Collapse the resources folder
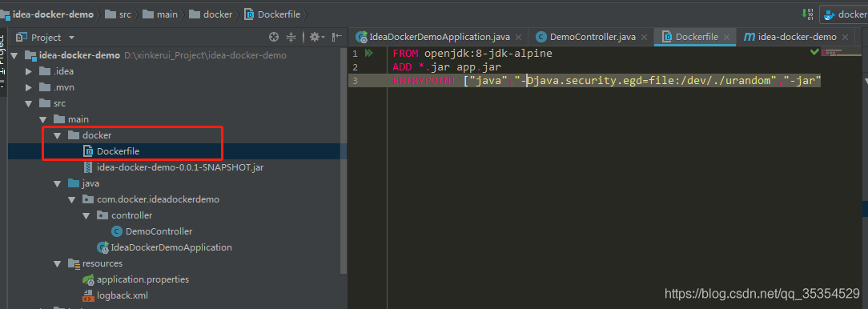868x309 pixels. point(58,263)
